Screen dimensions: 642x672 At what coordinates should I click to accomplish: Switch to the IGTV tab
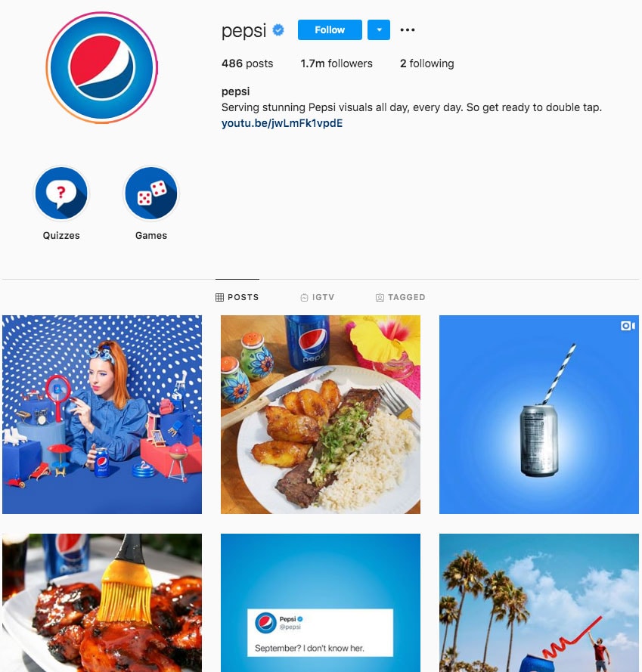pyautogui.click(x=318, y=297)
